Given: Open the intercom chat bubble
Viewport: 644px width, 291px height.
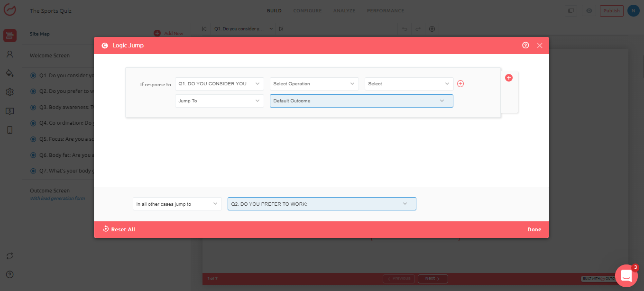Looking at the screenshot, I should coord(626,275).
